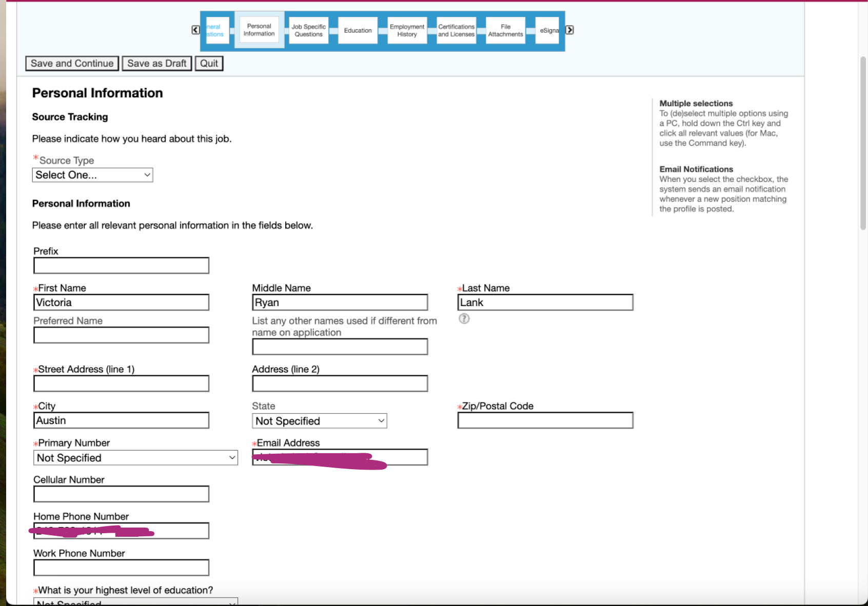Click the page vertical scrollbar thumb

(863, 143)
